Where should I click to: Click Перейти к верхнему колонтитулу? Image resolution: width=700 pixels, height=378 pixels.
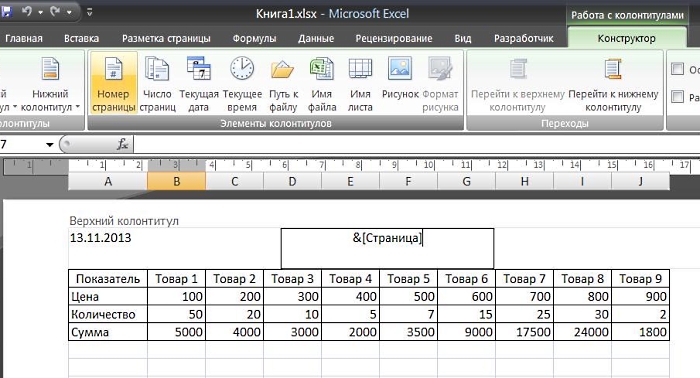click(x=518, y=83)
